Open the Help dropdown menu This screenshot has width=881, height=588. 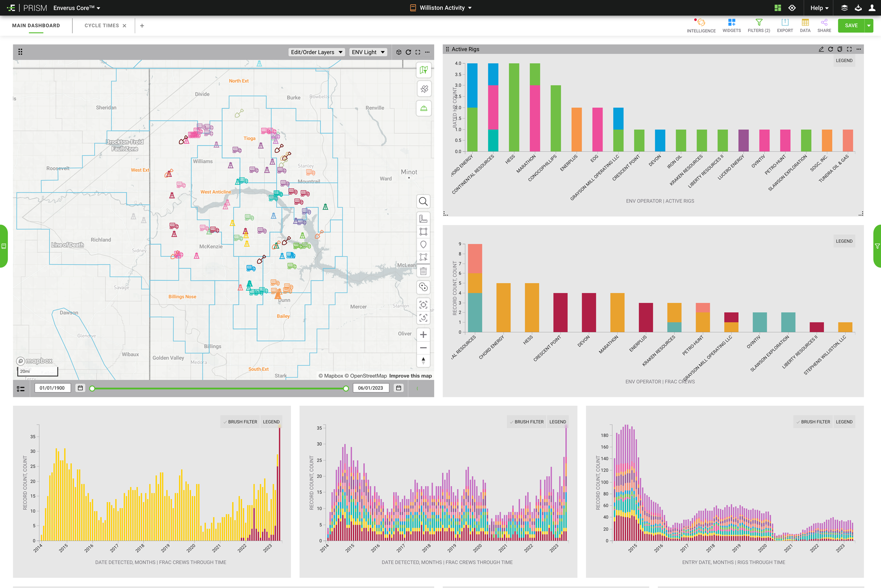(819, 8)
